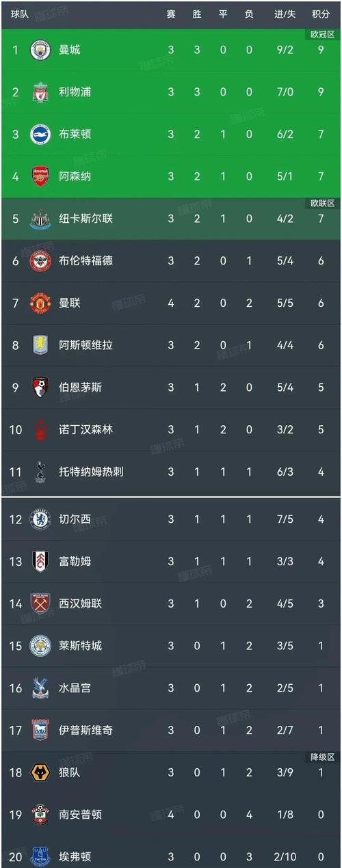342x868 pixels.
Task: Click the Arsenal club crest
Action: click(x=40, y=176)
